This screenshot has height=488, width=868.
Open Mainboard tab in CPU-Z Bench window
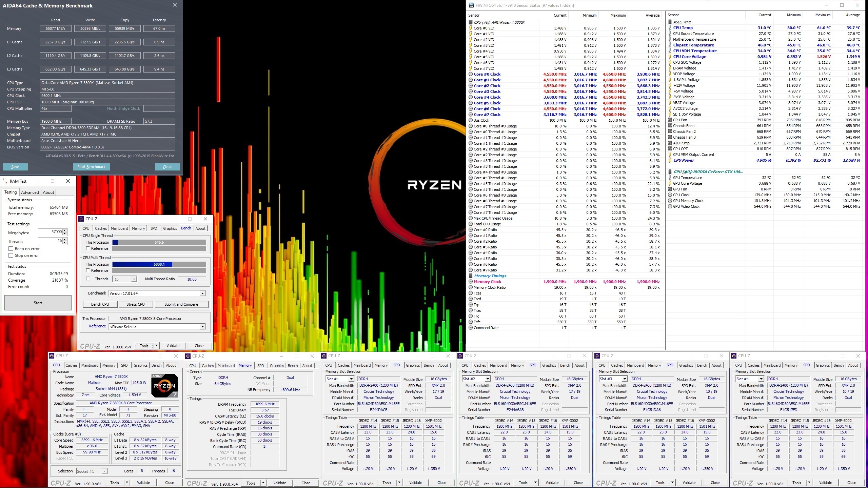click(x=119, y=228)
